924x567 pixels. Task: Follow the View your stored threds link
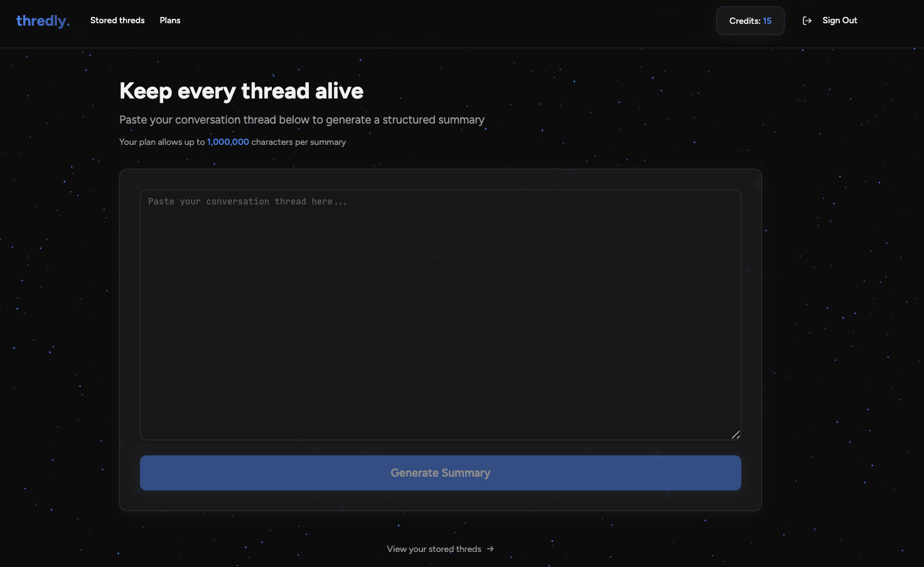point(434,549)
